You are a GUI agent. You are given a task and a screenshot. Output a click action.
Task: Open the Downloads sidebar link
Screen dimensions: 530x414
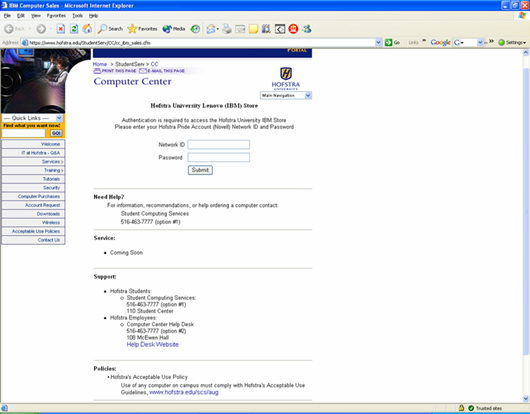click(33, 214)
